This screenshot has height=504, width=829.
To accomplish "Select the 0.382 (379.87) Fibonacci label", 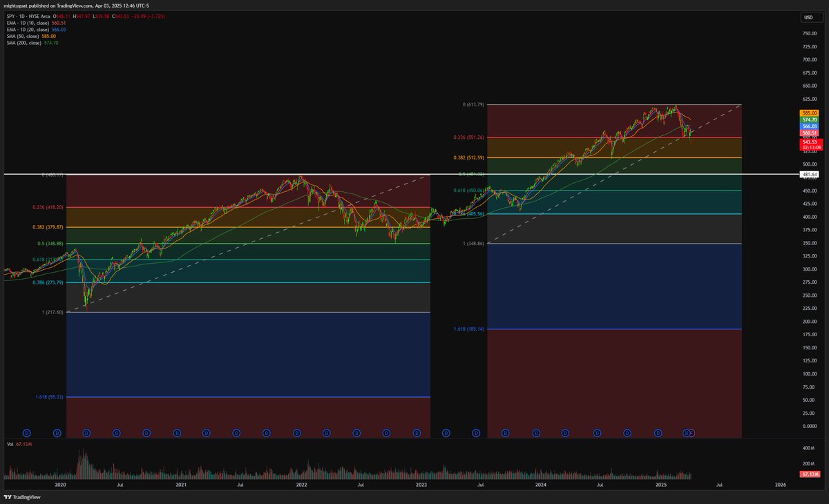I will coord(48,227).
